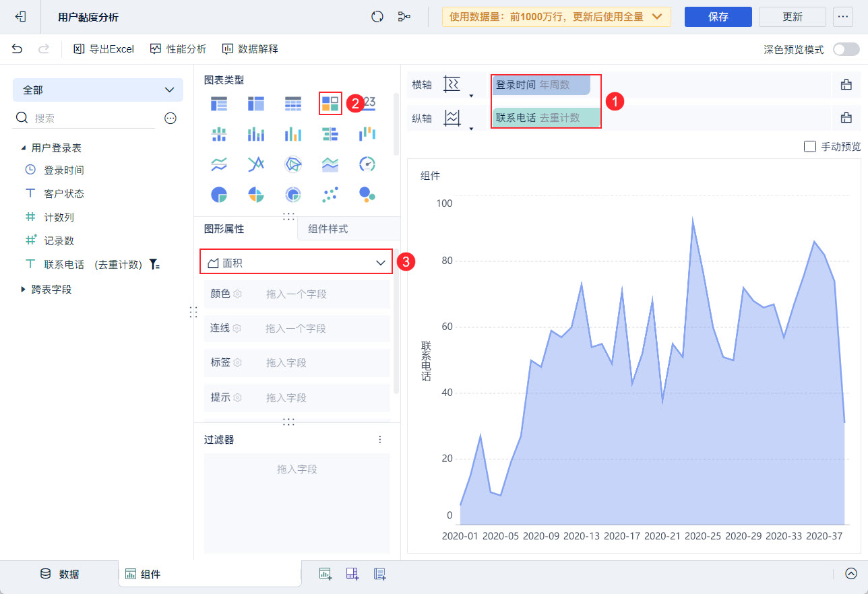Image resolution: width=868 pixels, height=594 pixels.
Task: Open the data lineage flow icon
Action: [x=404, y=17]
